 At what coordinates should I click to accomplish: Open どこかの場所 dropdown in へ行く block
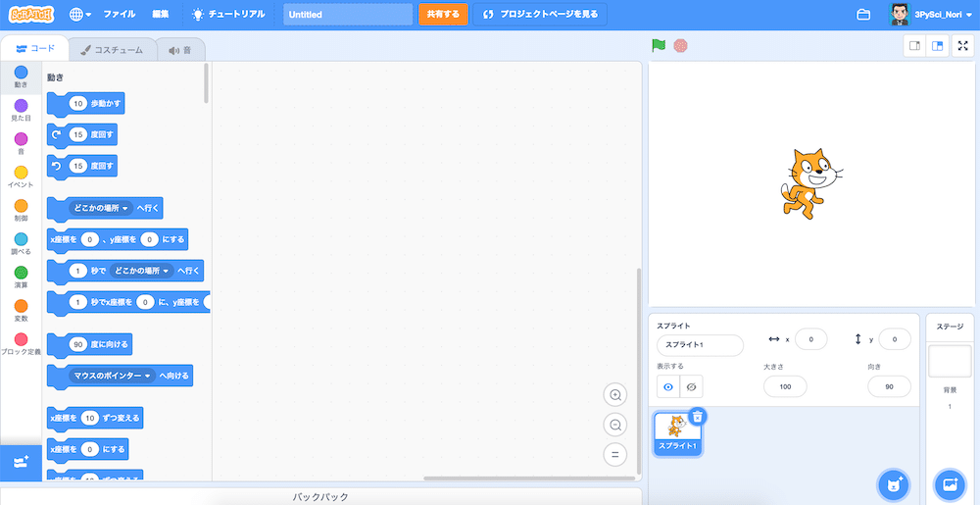click(x=101, y=208)
